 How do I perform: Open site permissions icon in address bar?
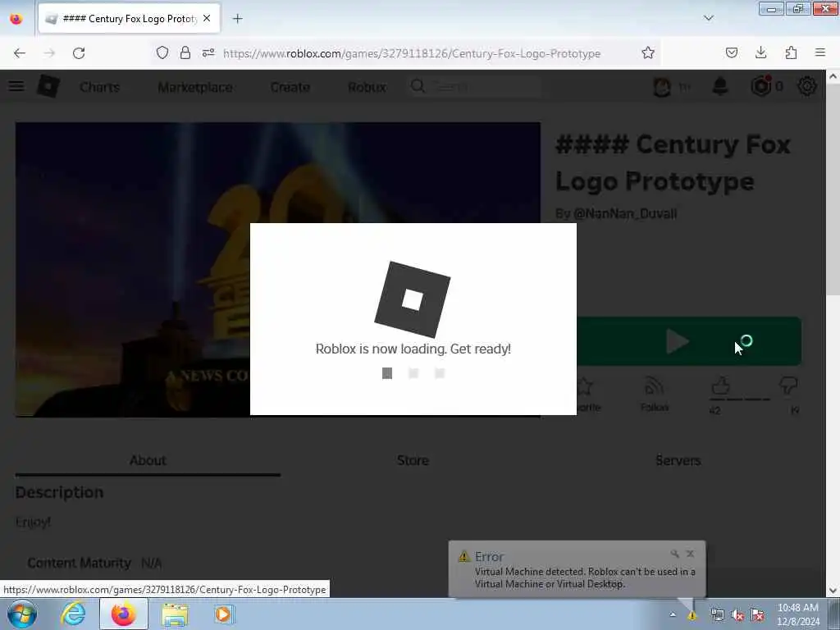pos(208,52)
